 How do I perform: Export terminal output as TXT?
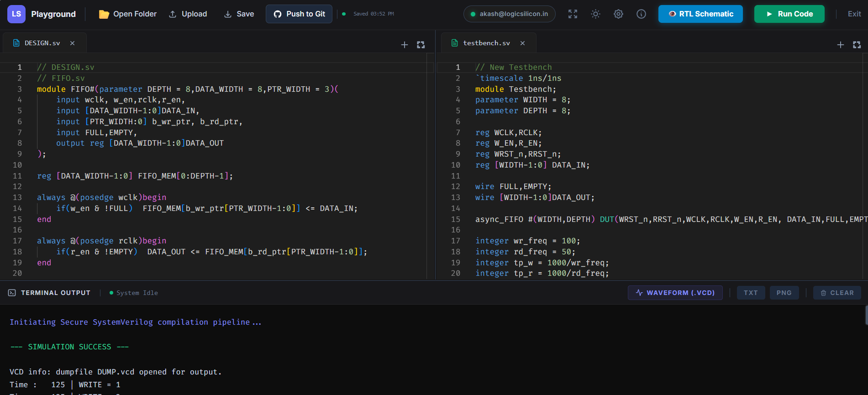click(x=751, y=293)
